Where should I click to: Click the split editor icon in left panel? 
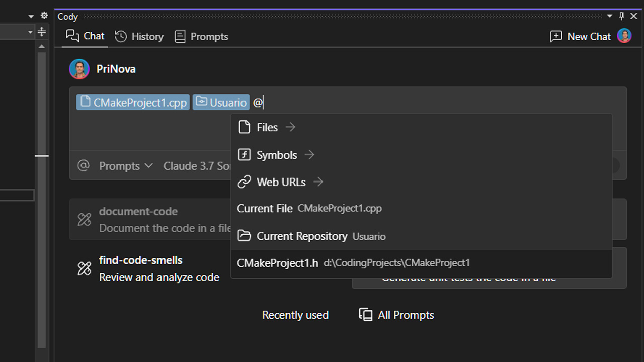[42, 32]
